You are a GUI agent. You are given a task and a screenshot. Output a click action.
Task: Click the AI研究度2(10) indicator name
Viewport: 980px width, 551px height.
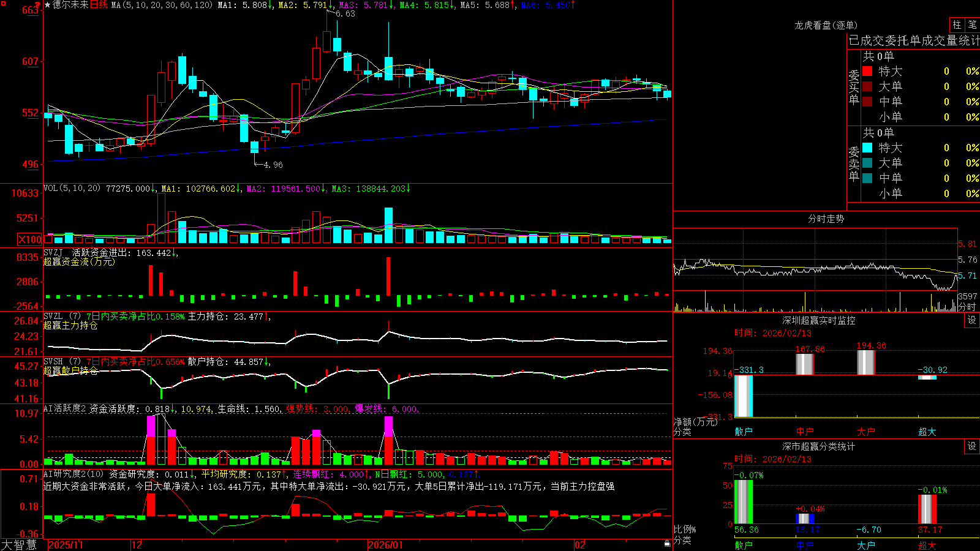(74, 474)
